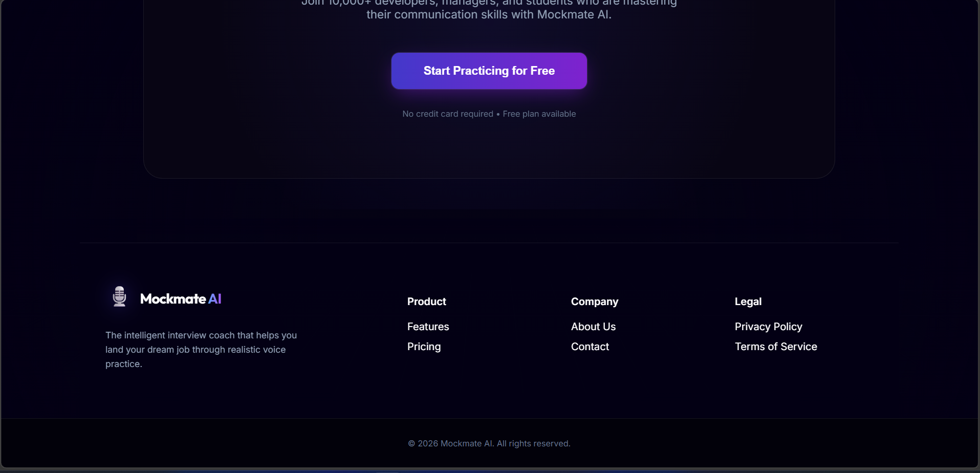Click the 'No credit card required' text
980x473 pixels.
[448, 114]
